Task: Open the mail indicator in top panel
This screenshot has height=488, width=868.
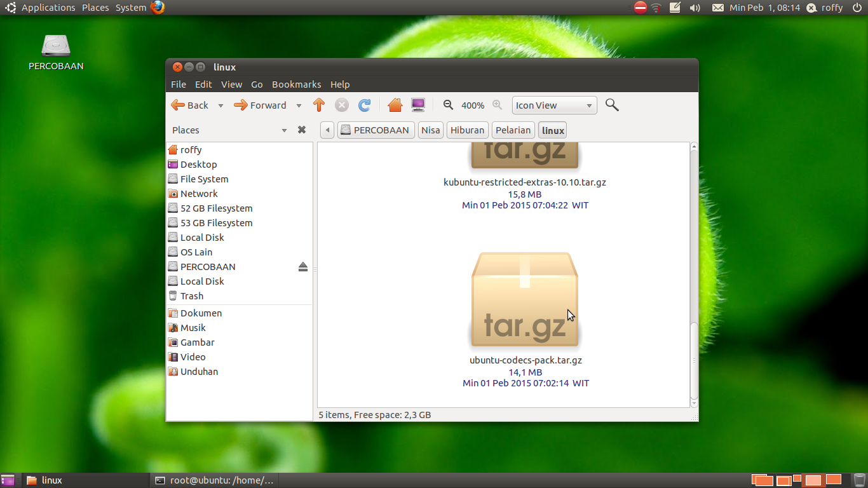Action: tap(718, 8)
